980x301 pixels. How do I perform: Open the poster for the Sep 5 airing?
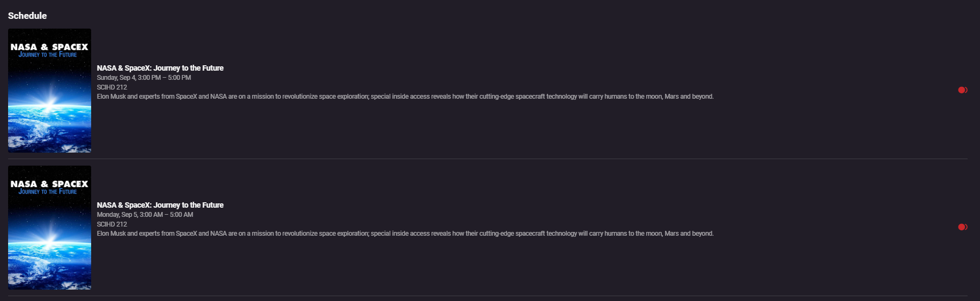[x=50, y=228]
